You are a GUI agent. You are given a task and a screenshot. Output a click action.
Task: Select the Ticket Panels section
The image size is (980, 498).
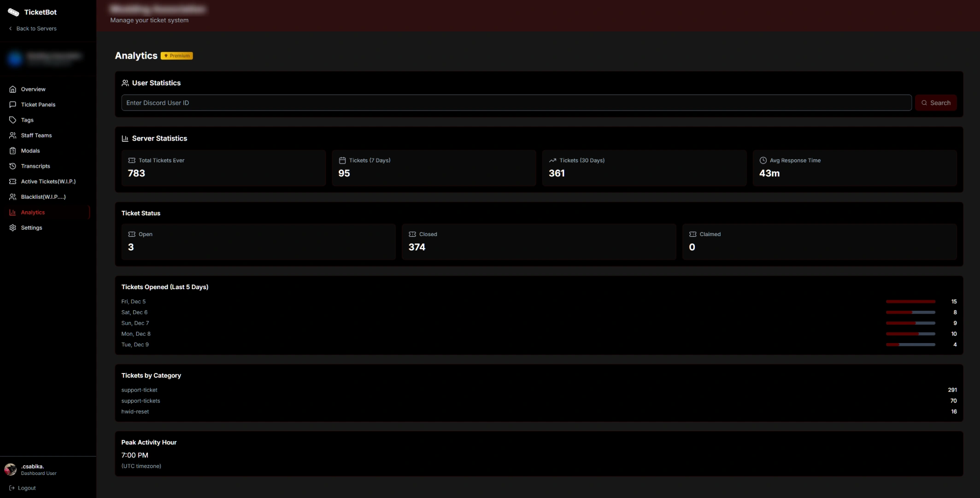tap(38, 104)
